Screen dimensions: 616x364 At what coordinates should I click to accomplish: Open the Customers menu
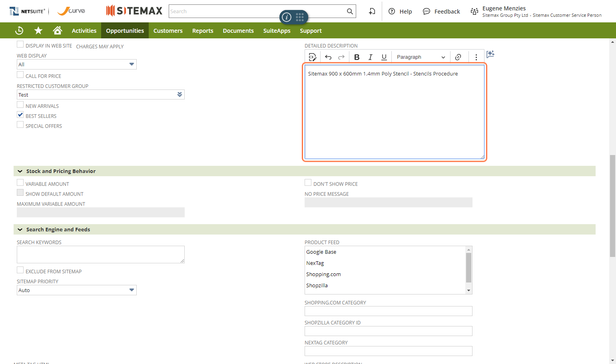coord(168,31)
